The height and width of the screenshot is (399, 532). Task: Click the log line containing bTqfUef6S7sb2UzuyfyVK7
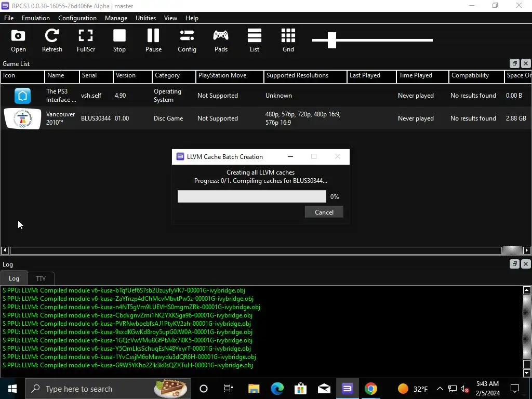click(x=124, y=290)
